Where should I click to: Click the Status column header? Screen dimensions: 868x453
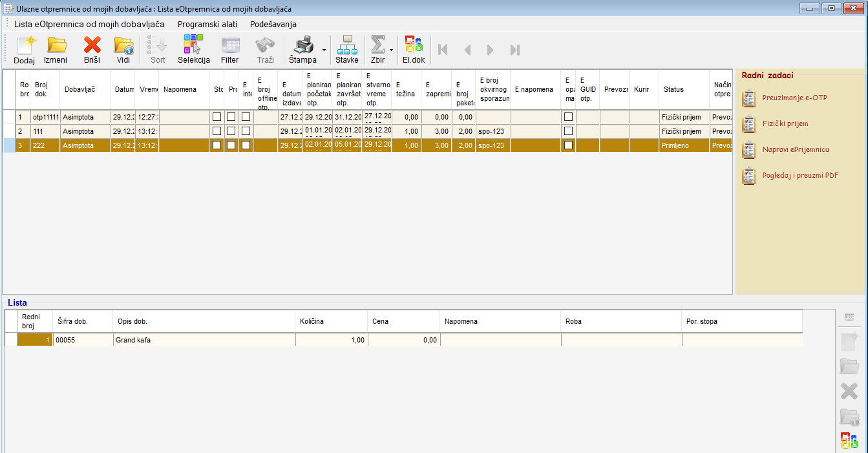673,90
